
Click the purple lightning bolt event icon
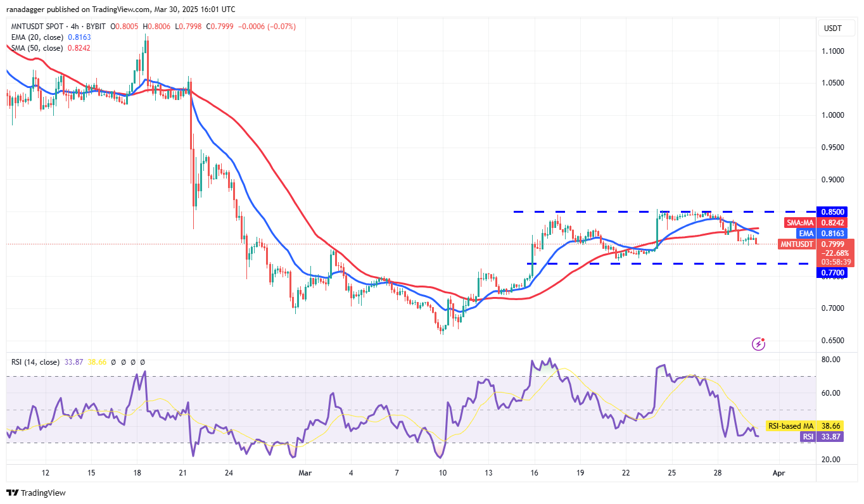point(758,344)
